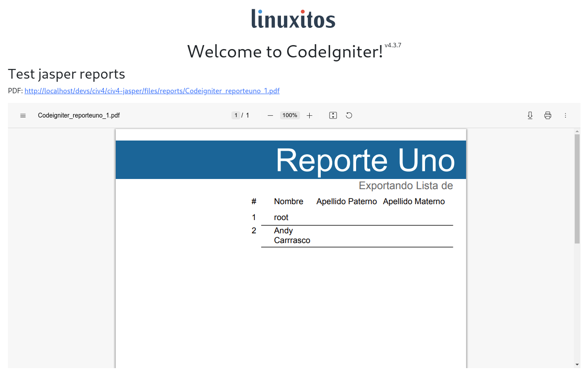Screen dimensions: 588x388
Task: Click the row number 2 cell
Action: (254, 231)
